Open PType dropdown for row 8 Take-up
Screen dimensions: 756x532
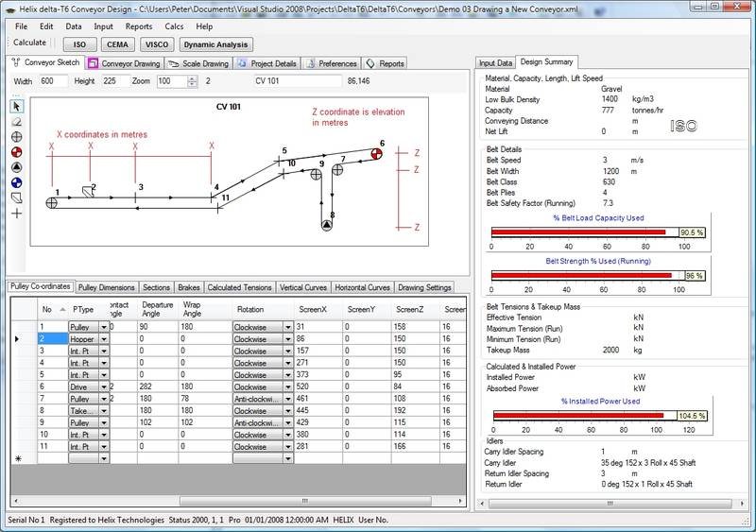click(x=104, y=411)
